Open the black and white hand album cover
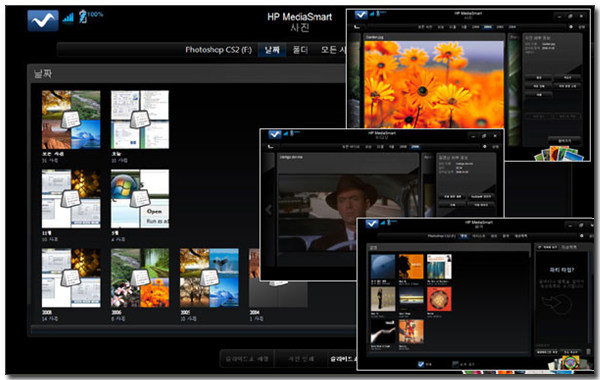This screenshot has height=380, width=600. point(383,331)
